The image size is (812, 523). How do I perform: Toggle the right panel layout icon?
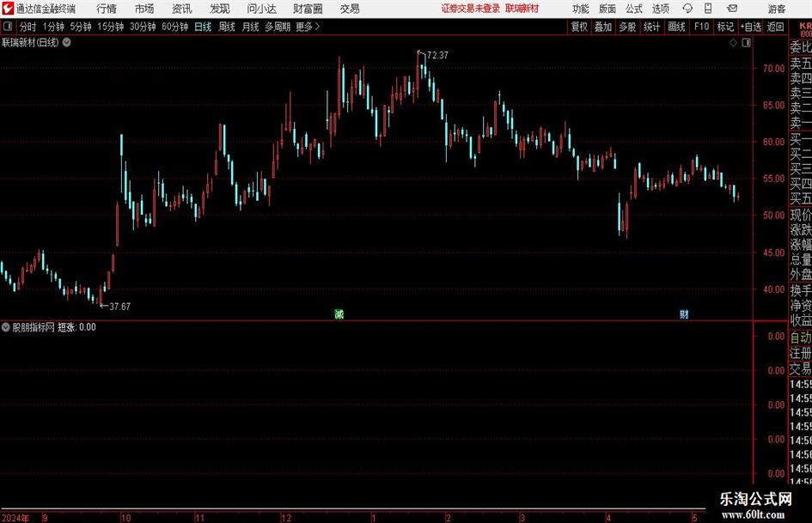click(x=746, y=43)
